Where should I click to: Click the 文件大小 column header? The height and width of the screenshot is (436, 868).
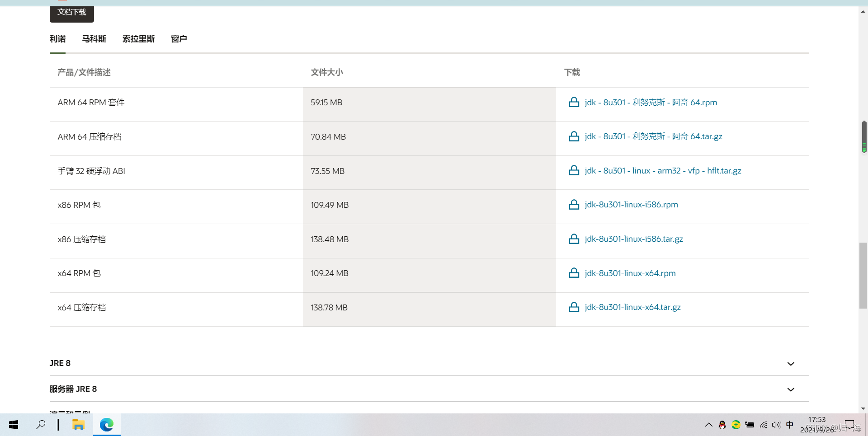[327, 72]
